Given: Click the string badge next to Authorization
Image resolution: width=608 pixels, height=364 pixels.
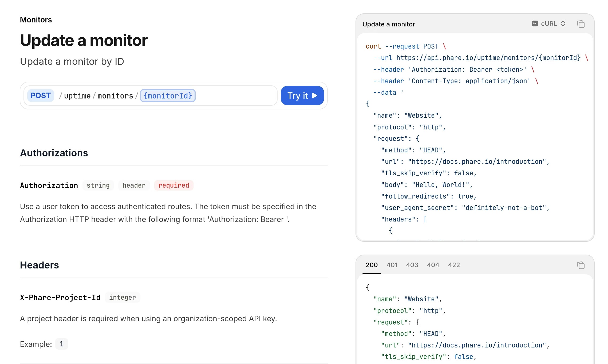Looking at the screenshot, I should (x=98, y=185).
